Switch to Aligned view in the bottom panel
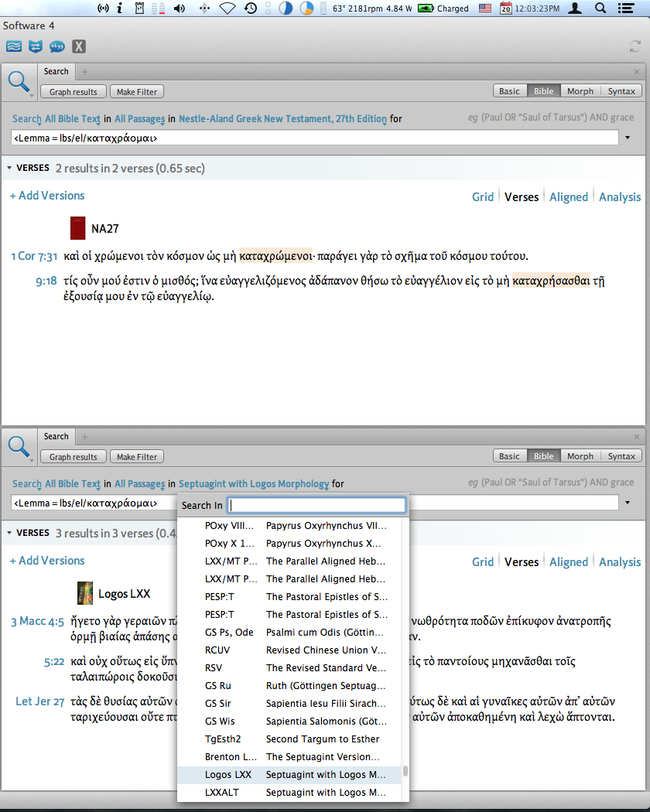Screen dimensions: 650x812 point(569,562)
